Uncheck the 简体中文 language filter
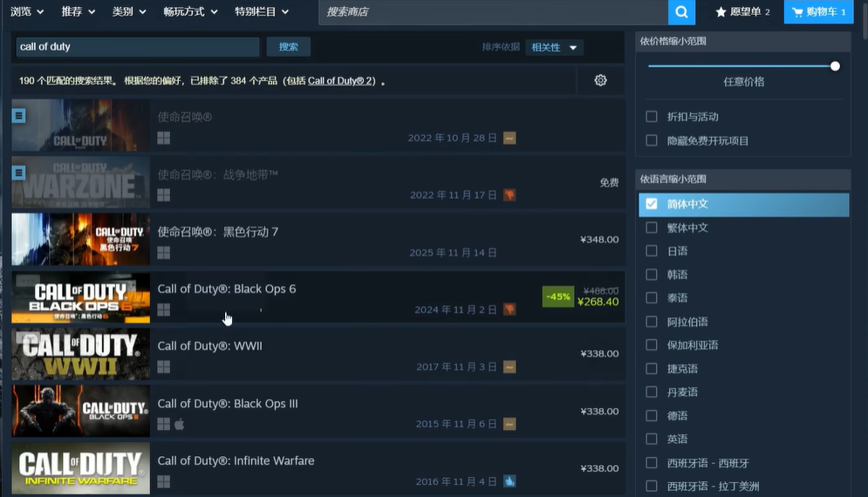This screenshot has width=868, height=497. (651, 204)
